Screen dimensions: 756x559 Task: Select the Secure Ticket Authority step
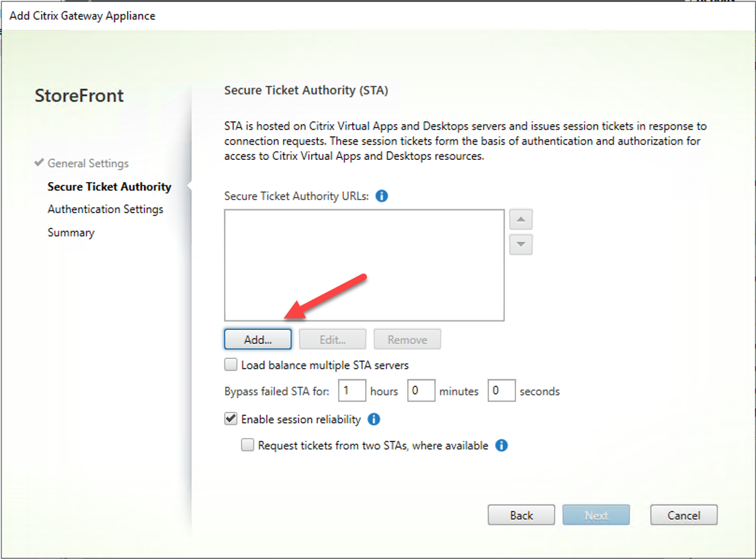click(110, 187)
